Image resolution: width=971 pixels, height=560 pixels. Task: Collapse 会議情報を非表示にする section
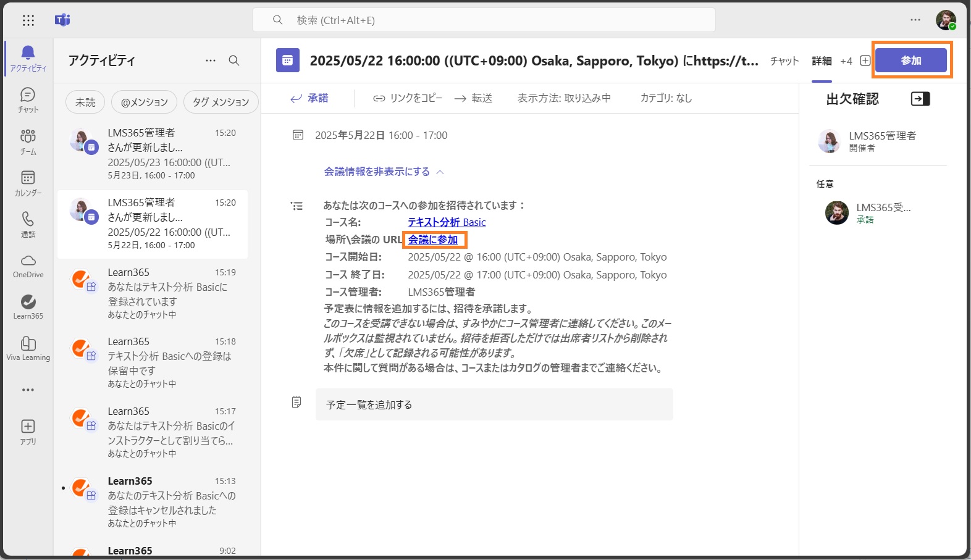point(384,172)
